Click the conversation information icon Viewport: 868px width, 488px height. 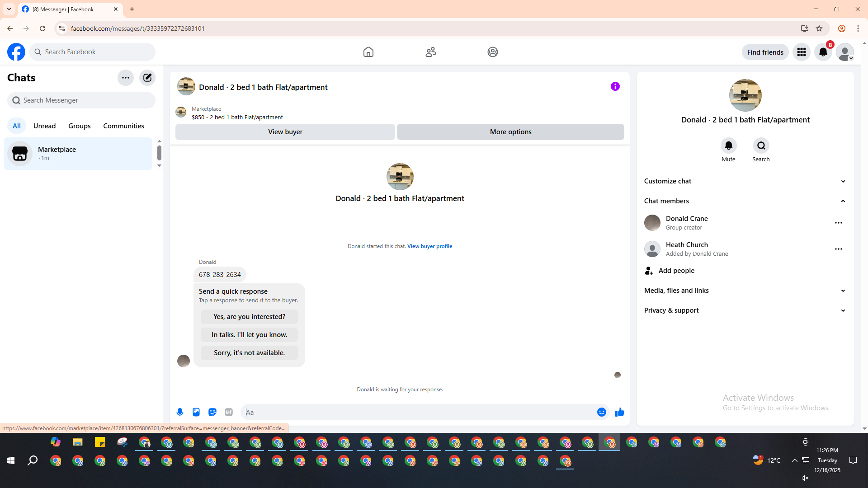tap(615, 86)
